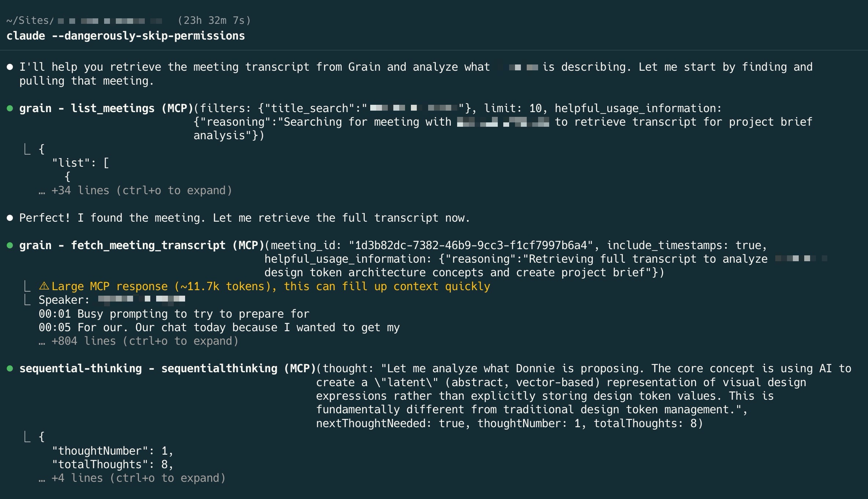Click the 00:05 transcript timestamp
The width and height of the screenshot is (868, 499).
pyautogui.click(x=55, y=328)
